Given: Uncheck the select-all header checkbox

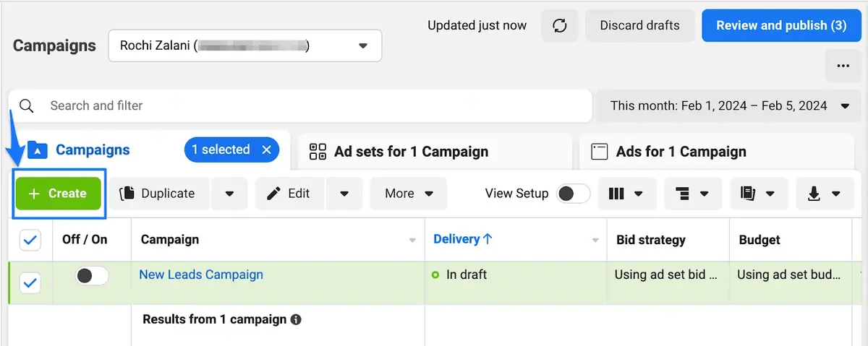Looking at the screenshot, I should click(30, 240).
